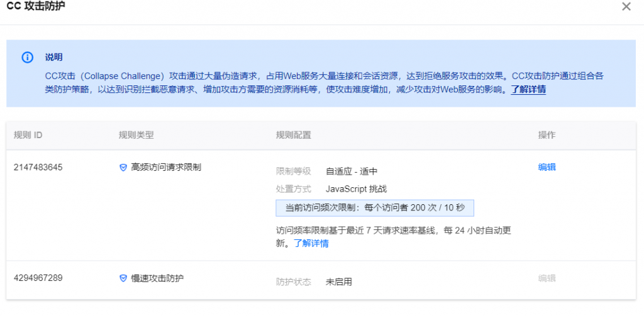
Task: Click the blue info icon beside 说明
Action: pos(27,57)
